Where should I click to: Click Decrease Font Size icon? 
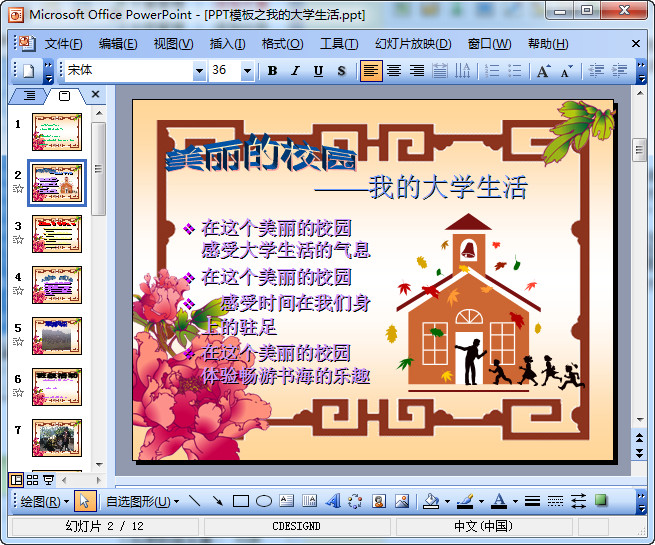tap(567, 71)
